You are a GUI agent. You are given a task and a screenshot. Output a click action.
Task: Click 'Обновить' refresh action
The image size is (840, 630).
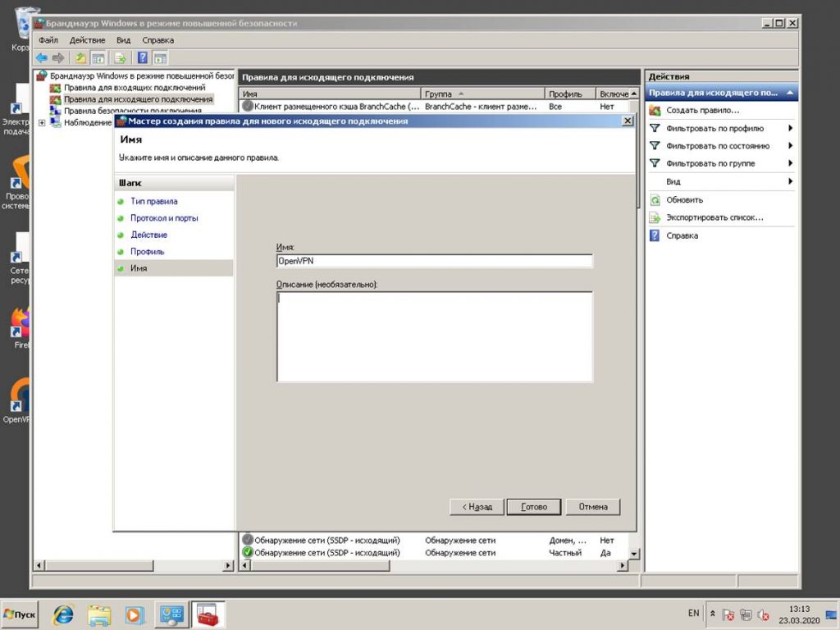click(684, 200)
